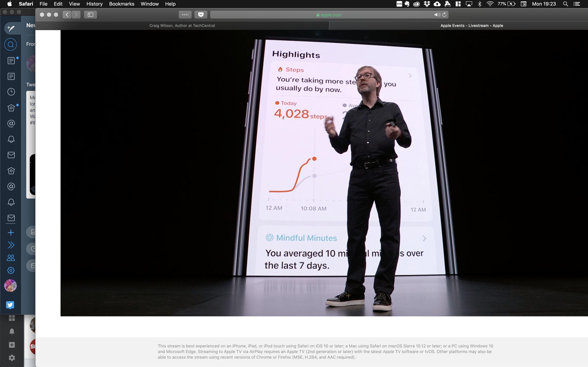Open the History menu
Screen dimensions: 588x367
[x=94, y=4]
